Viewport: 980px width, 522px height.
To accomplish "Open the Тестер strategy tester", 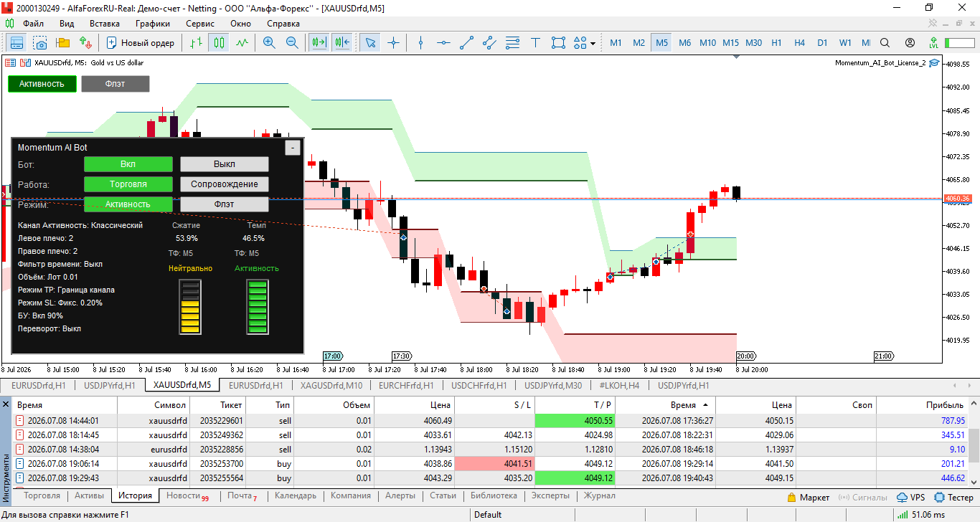I will pyautogui.click(x=954, y=497).
